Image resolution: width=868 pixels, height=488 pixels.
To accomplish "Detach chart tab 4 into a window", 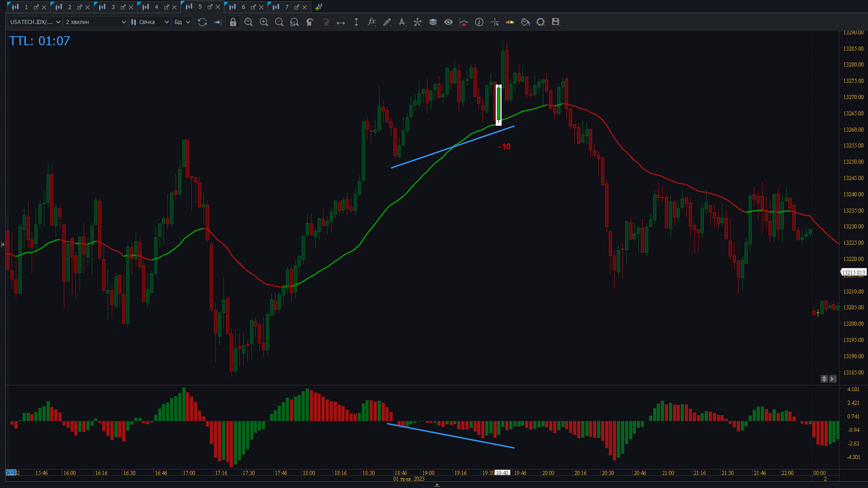I will tap(166, 7).
